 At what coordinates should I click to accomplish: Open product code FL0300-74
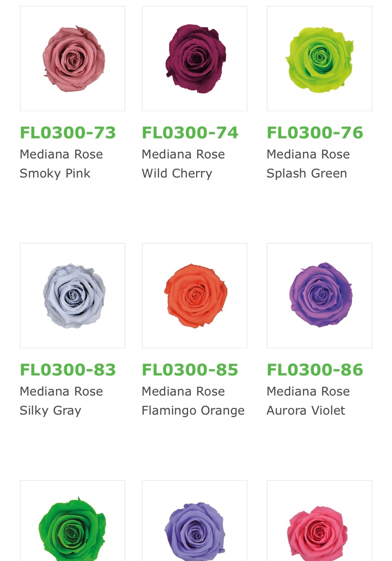point(190,133)
